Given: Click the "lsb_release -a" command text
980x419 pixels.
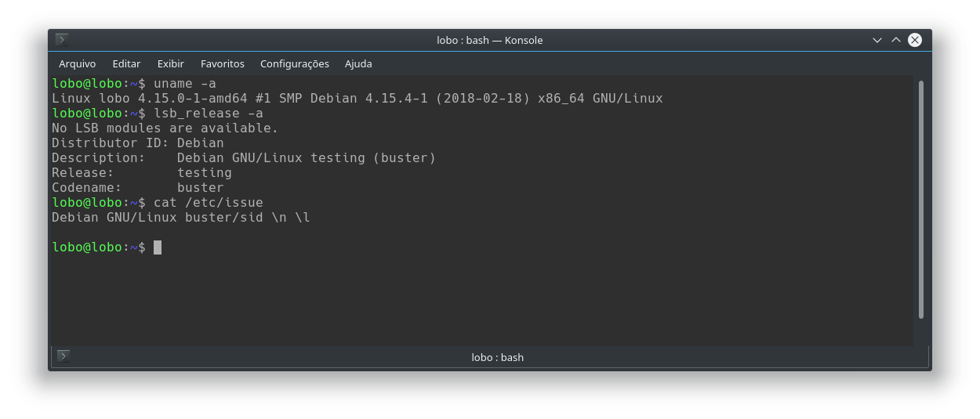Looking at the screenshot, I should (209, 114).
